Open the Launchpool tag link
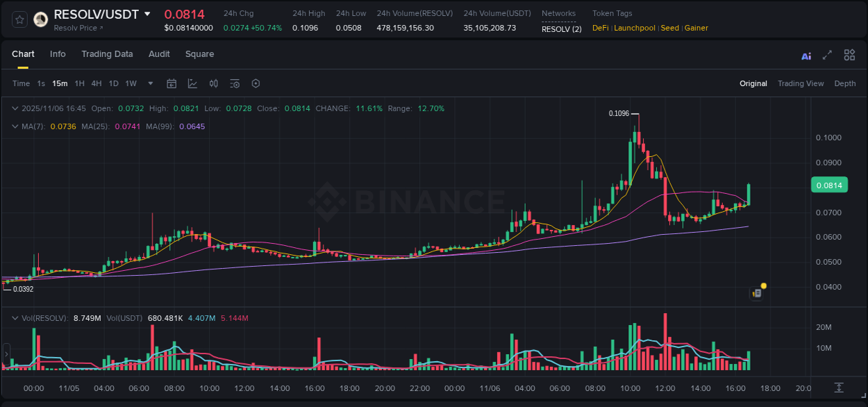Image resolution: width=868 pixels, height=407 pixels. pyautogui.click(x=634, y=28)
